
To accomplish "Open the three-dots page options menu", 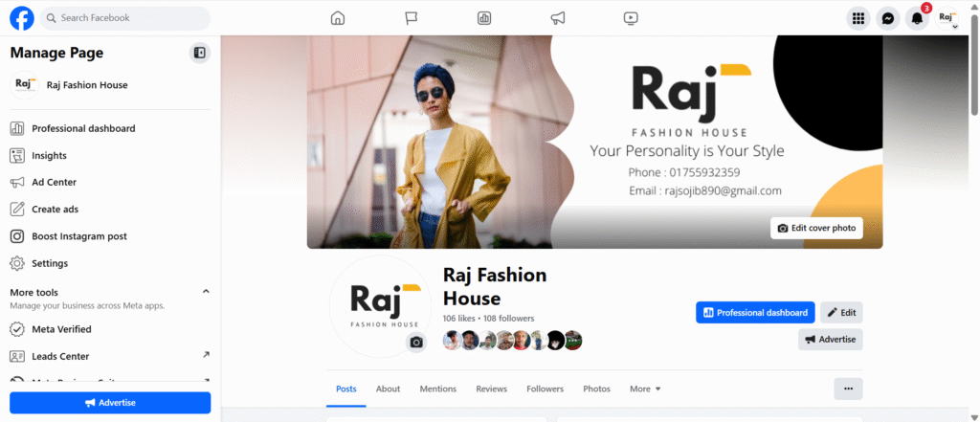I will pyautogui.click(x=848, y=389).
